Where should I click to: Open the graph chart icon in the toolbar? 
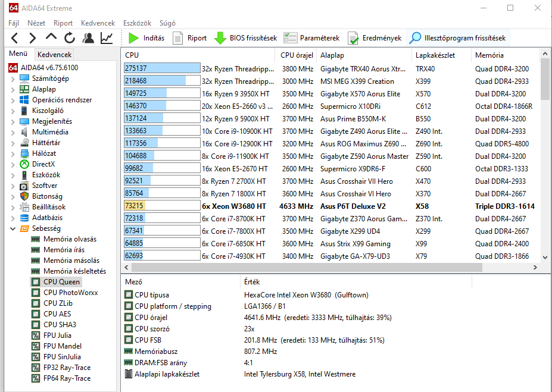(x=107, y=38)
